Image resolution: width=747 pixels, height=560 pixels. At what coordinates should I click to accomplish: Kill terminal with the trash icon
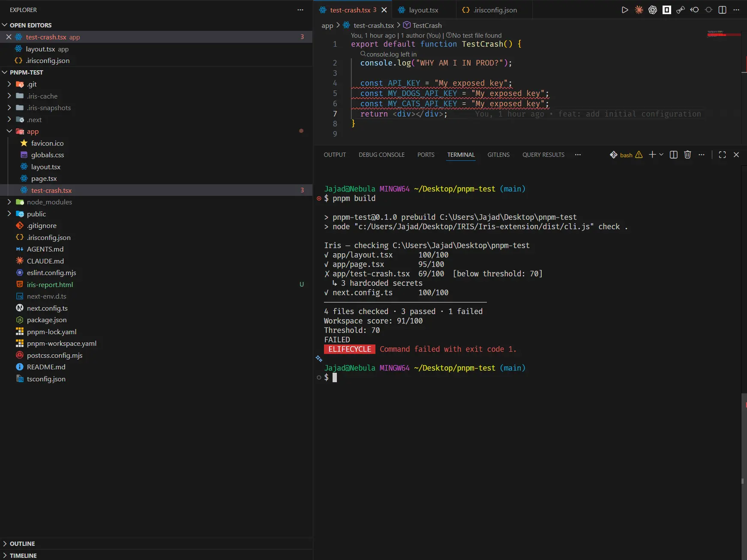(687, 155)
